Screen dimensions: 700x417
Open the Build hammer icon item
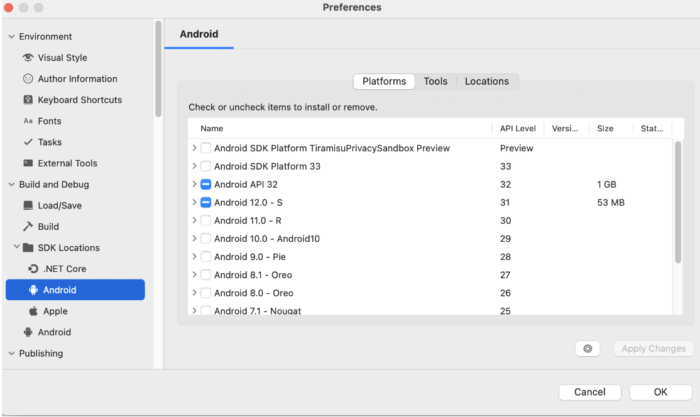tap(28, 226)
